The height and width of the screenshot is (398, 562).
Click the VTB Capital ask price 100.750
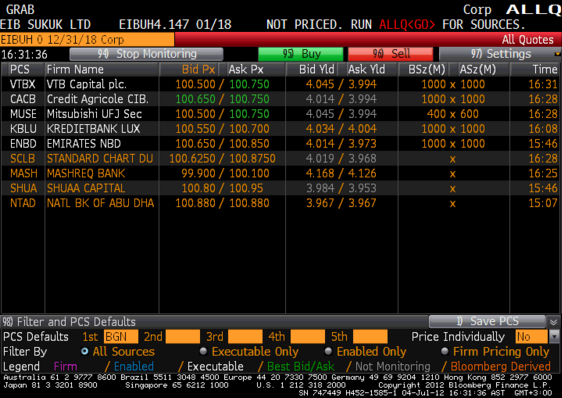(249, 84)
